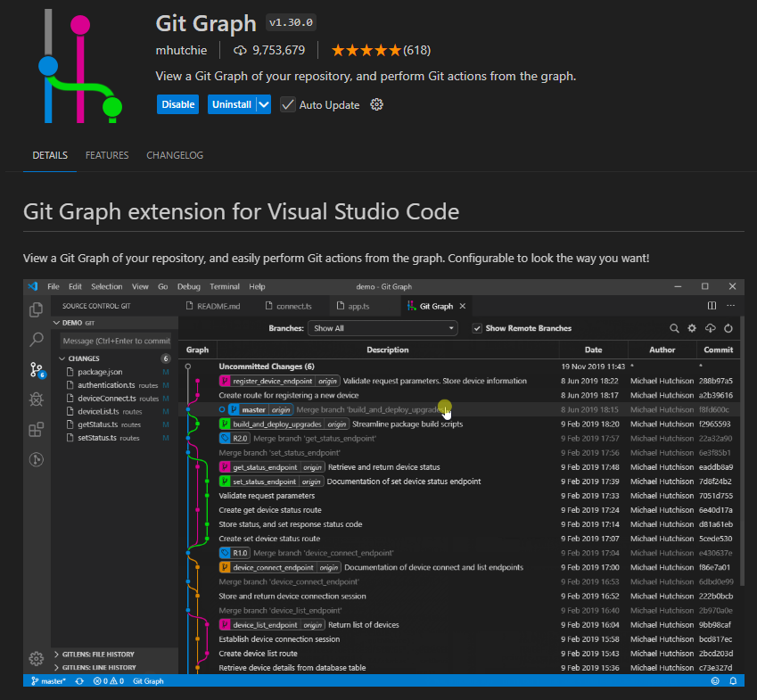The width and height of the screenshot is (757, 700).
Task: Click the extension settings gear icon
Action: pyautogui.click(x=376, y=104)
